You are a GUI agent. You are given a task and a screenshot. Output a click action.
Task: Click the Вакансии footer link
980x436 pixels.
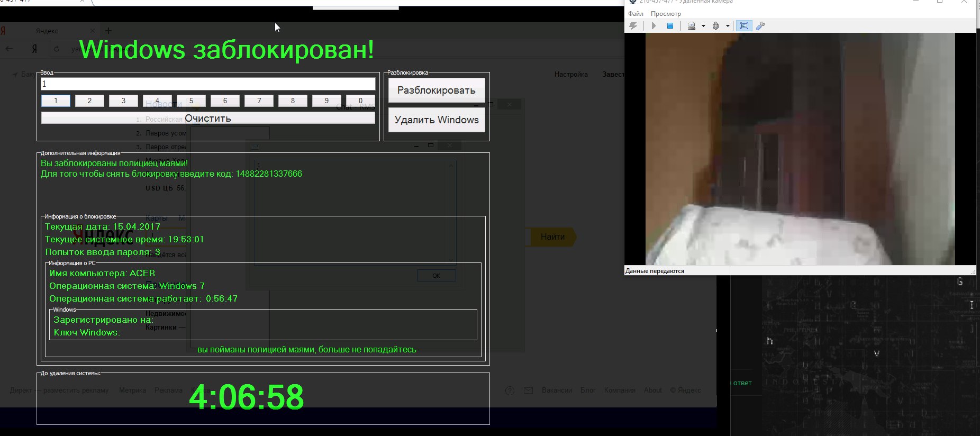pyautogui.click(x=557, y=390)
